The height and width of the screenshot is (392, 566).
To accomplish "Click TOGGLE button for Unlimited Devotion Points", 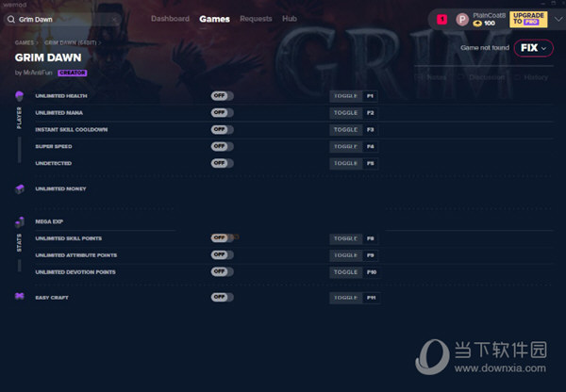I will coord(345,272).
